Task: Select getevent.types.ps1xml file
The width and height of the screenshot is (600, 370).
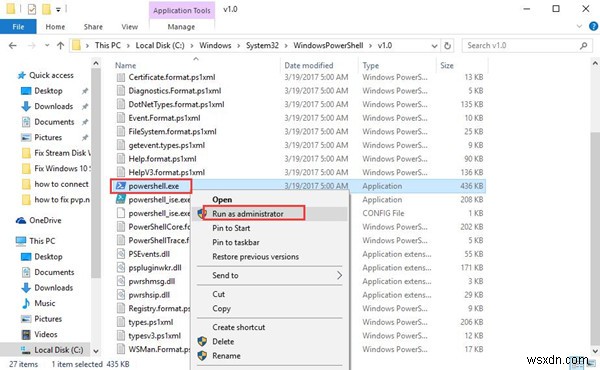Action: 167,145
